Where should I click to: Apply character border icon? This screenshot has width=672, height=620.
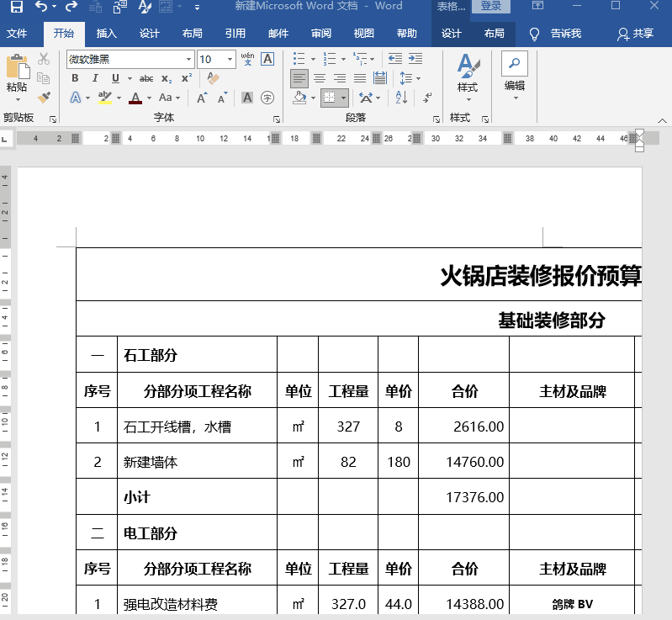click(x=267, y=59)
